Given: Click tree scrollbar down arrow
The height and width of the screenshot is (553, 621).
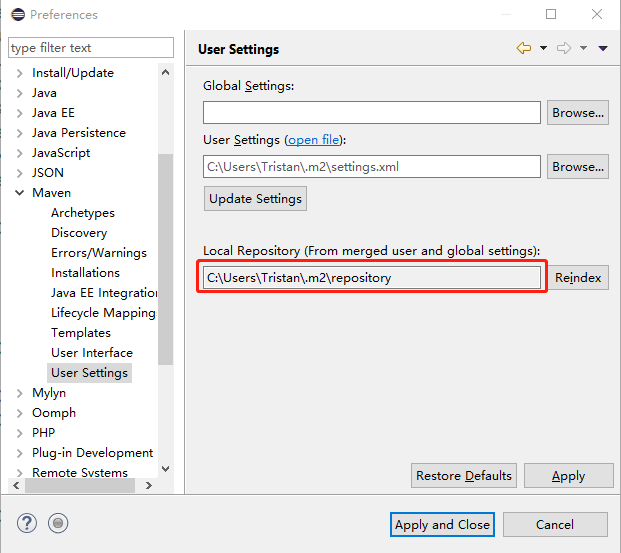Looking at the screenshot, I should point(166,469).
